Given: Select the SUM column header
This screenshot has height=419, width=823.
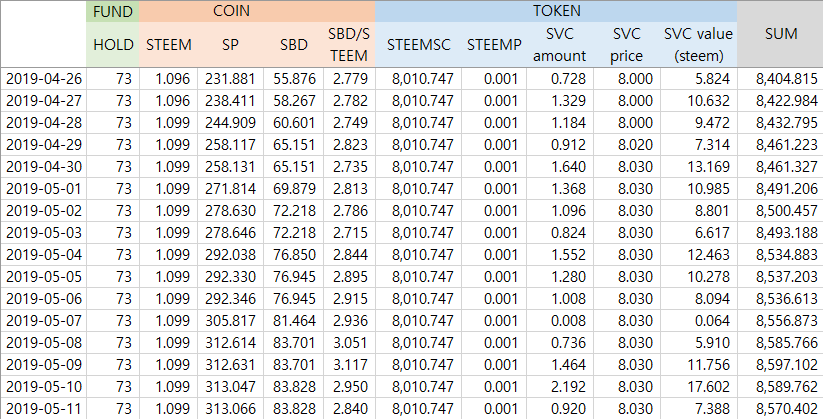Looking at the screenshot, I should [x=780, y=34].
